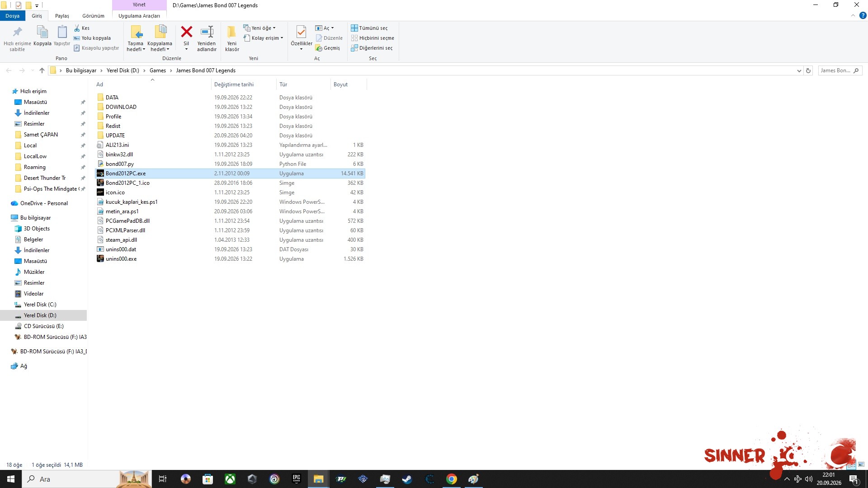Click the James Bond search field
The width and height of the screenshot is (868, 488).
[x=835, y=70]
